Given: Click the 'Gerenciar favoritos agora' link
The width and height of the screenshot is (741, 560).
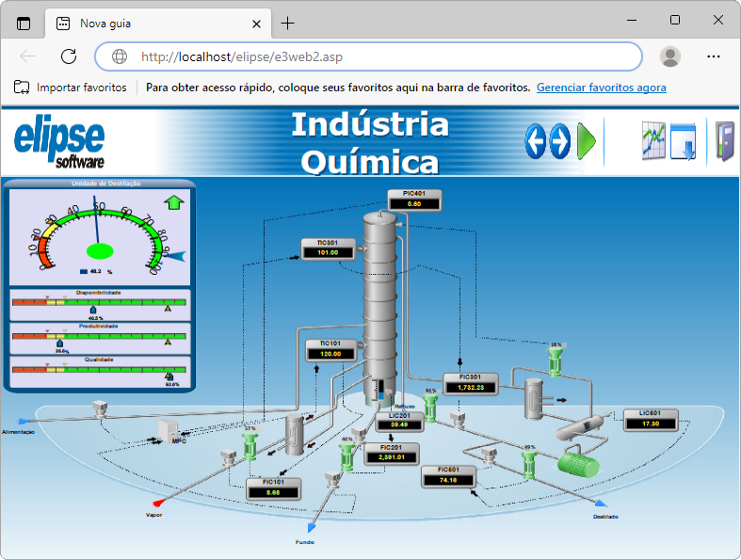Looking at the screenshot, I should click(601, 88).
